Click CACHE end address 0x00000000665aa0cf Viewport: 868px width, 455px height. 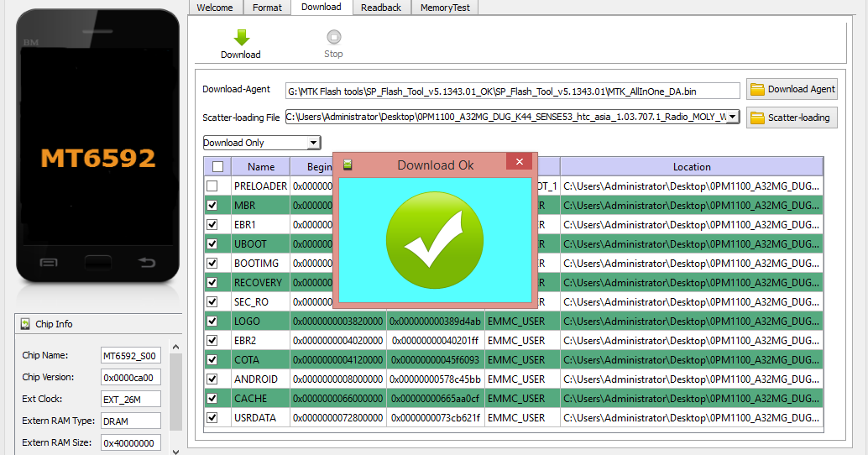tap(436, 398)
